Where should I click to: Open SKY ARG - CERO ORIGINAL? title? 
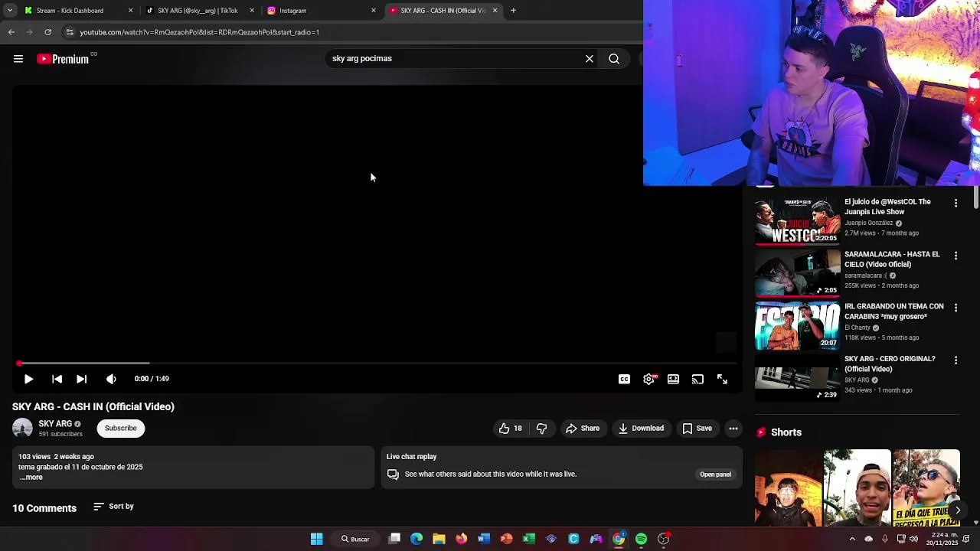[890, 364]
